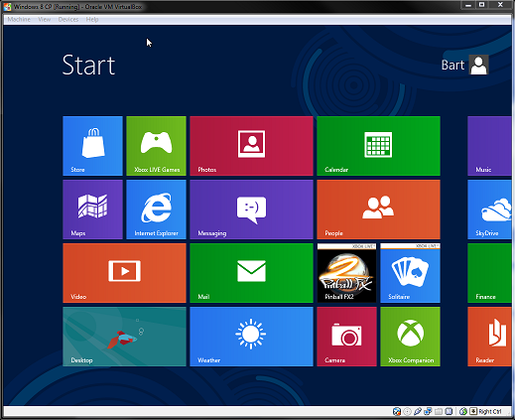Open the View menu
The height and width of the screenshot is (420, 515).
(45, 19)
